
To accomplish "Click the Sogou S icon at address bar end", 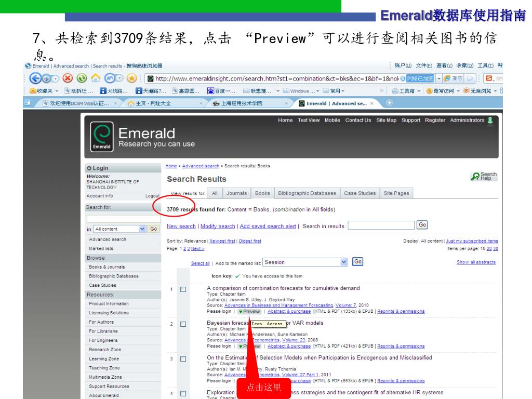I will tap(489, 78).
